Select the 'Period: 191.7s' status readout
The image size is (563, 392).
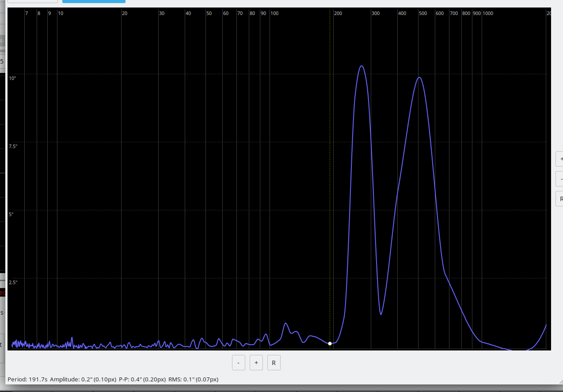tap(27, 379)
